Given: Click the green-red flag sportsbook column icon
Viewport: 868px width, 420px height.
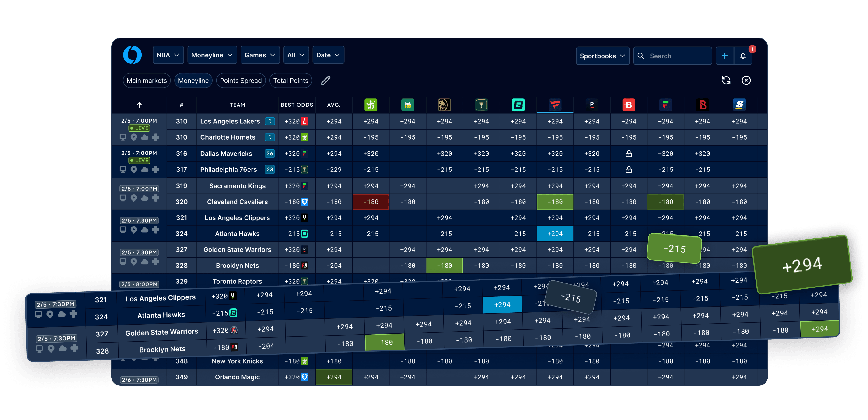Looking at the screenshot, I should click(x=665, y=105).
